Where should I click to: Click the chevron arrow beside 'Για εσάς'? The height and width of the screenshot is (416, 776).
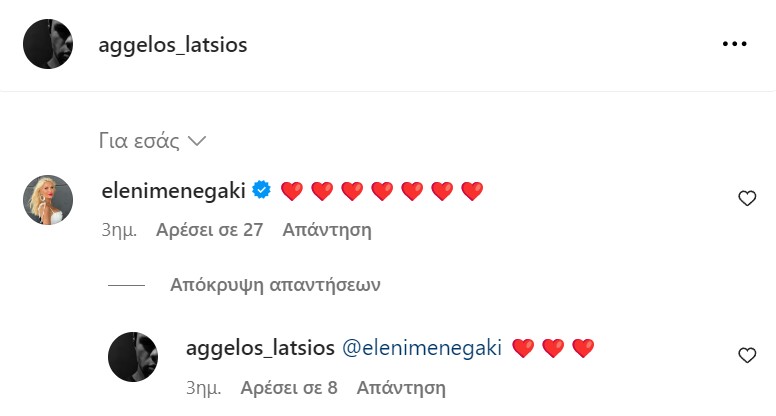[197, 140]
